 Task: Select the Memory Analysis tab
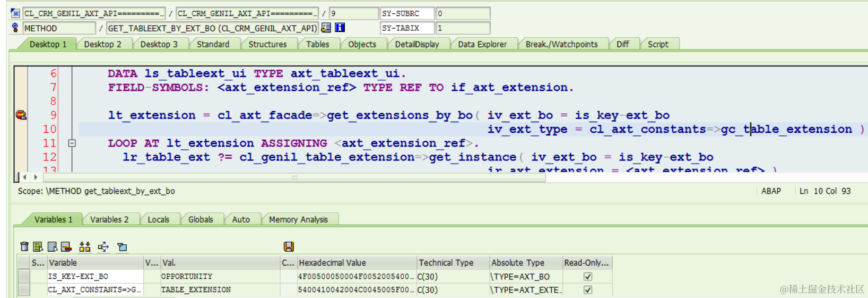coord(298,219)
